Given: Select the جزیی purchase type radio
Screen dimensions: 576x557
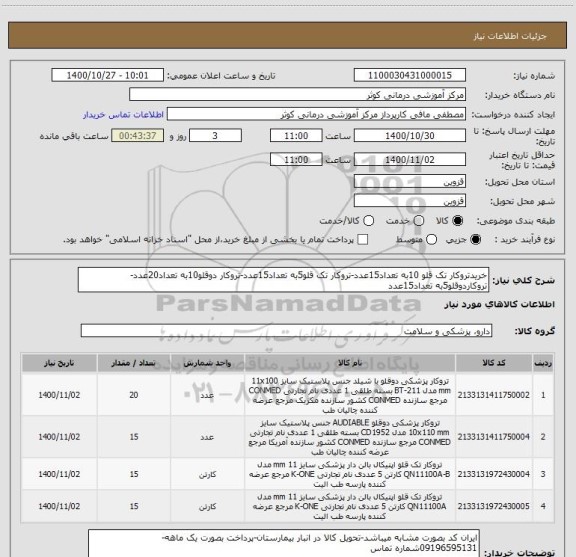Looking at the screenshot, I should tap(475, 240).
